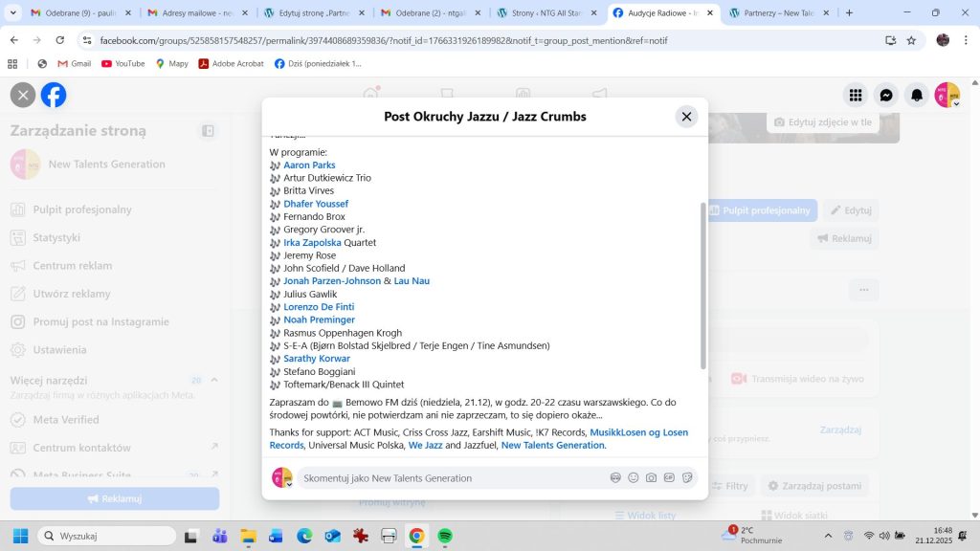Open Facebook Messenger icon

pyautogui.click(x=886, y=95)
